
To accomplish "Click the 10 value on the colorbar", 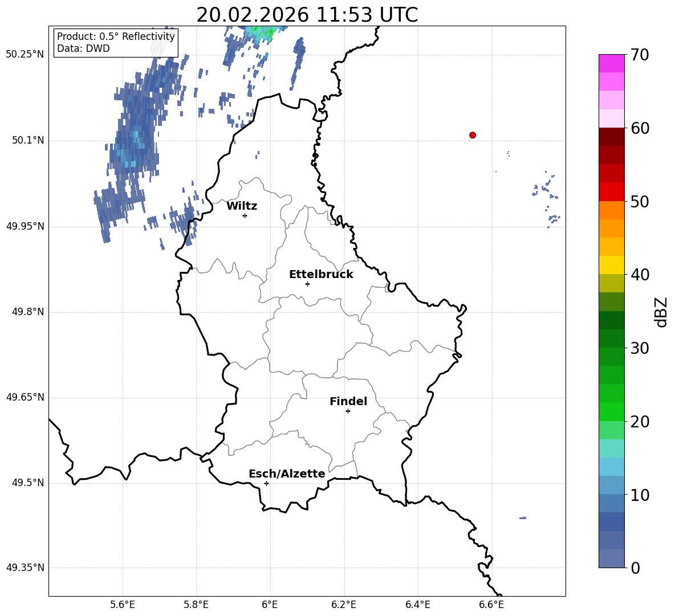I will (x=640, y=495).
